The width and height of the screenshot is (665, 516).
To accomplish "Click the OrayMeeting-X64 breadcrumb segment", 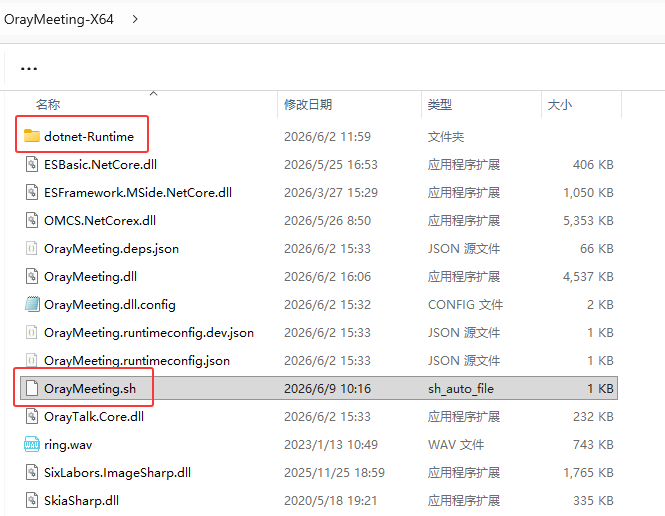I will [59, 19].
